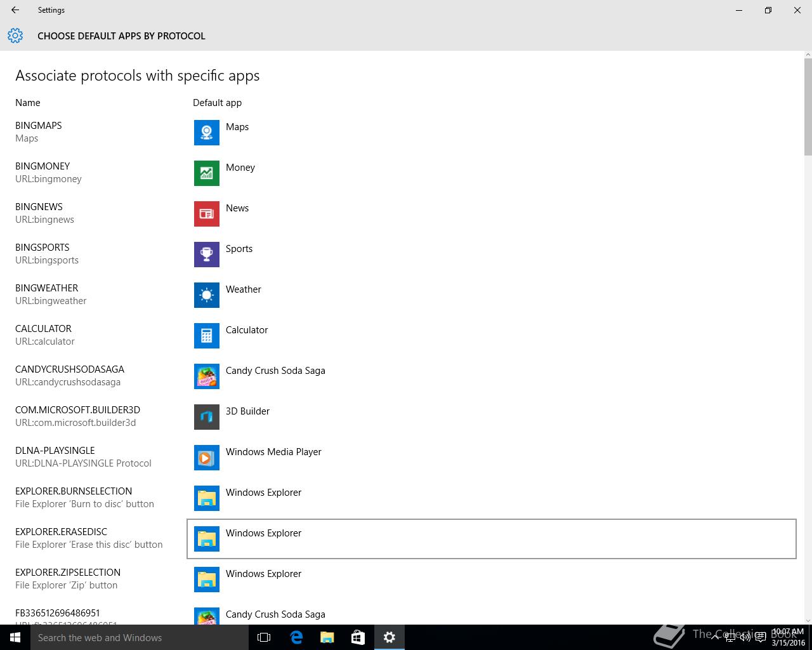Click the EXPLORER.ZIPSELECTION protocol name
Image resolution: width=812 pixels, height=650 pixels.
(68, 573)
